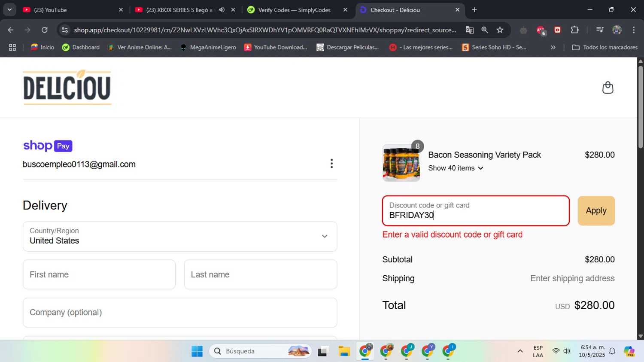Open Series Soho HD bookmark
This screenshot has height=362, width=644.
pos(494,47)
